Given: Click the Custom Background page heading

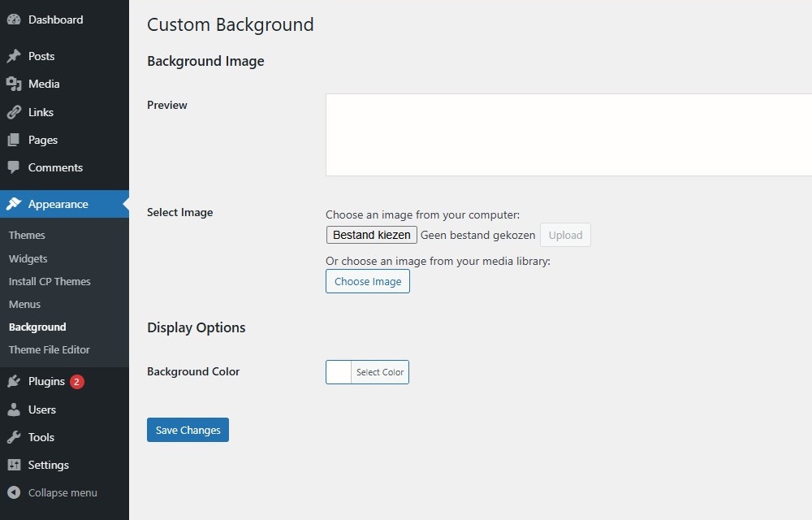Looking at the screenshot, I should pyautogui.click(x=231, y=24).
